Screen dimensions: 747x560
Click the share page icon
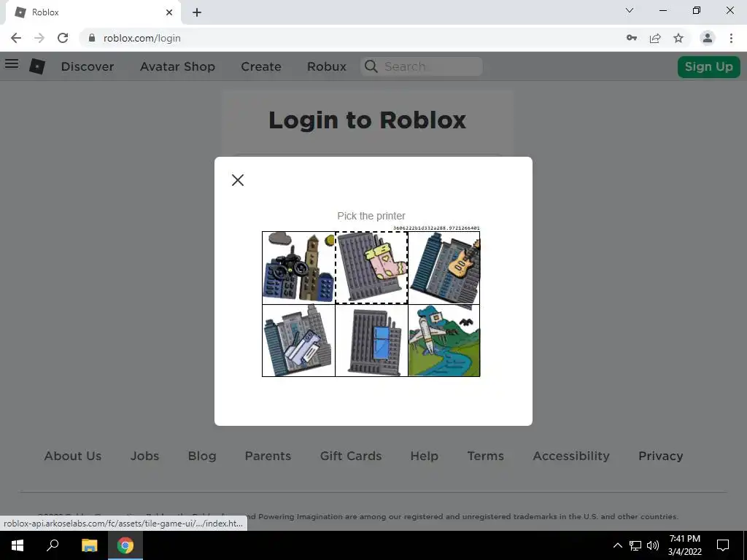[x=655, y=38]
